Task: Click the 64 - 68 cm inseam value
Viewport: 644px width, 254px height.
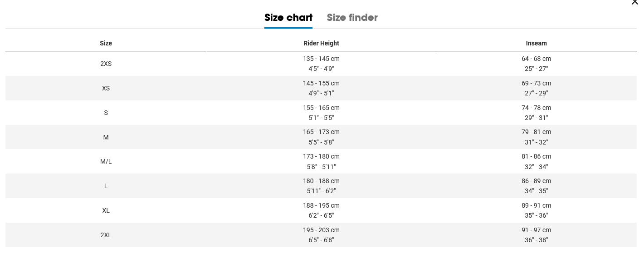Action: (x=536, y=59)
